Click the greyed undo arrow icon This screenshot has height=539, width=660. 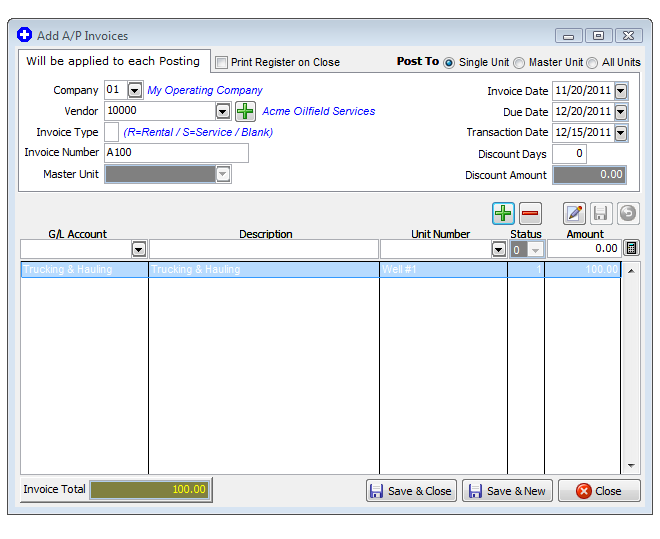(628, 213)
